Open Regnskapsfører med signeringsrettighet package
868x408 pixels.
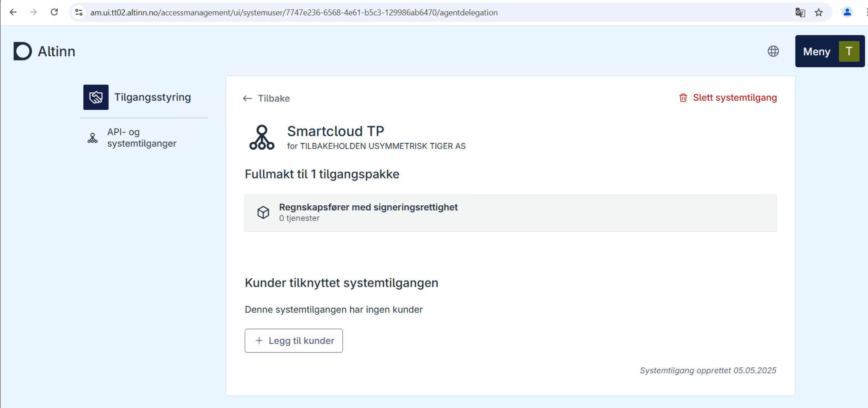(510, 213)
